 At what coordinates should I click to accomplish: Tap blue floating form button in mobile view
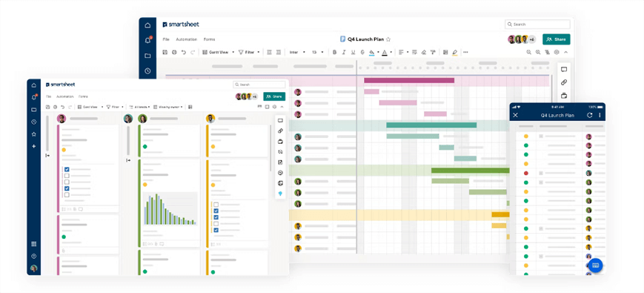(596, 266)
